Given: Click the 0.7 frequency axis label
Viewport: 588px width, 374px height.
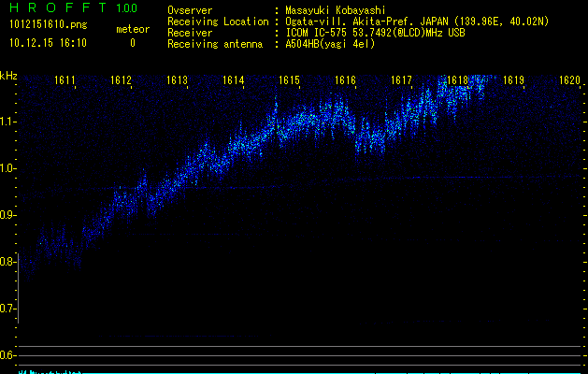Looking at the screenshot, I should 7,309.
